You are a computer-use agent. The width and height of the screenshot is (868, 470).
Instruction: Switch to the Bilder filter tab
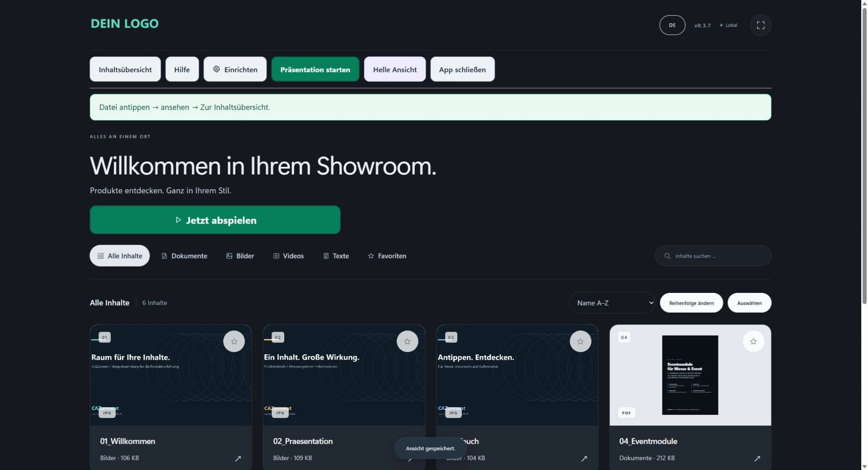[240, 256]
